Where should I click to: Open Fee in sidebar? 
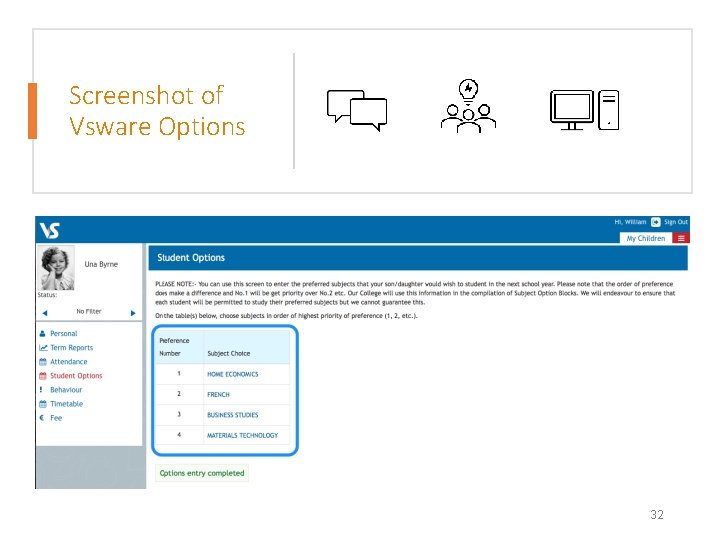click(56, 418)
